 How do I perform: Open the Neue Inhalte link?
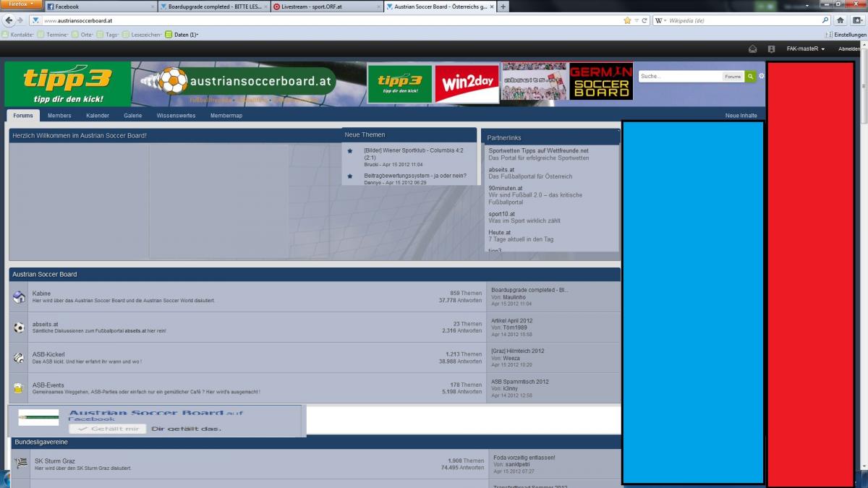(x=741, y=116)
